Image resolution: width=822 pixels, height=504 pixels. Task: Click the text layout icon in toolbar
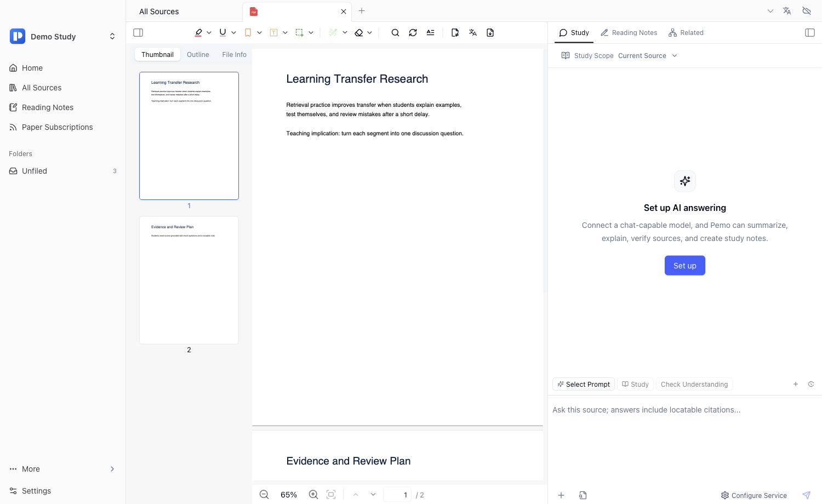click(x=430, y=33)
